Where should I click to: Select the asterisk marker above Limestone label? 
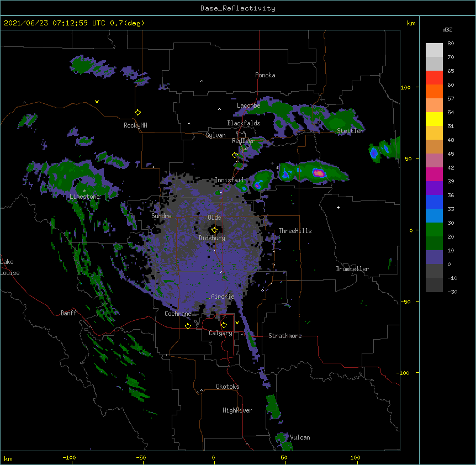[84, 191]
